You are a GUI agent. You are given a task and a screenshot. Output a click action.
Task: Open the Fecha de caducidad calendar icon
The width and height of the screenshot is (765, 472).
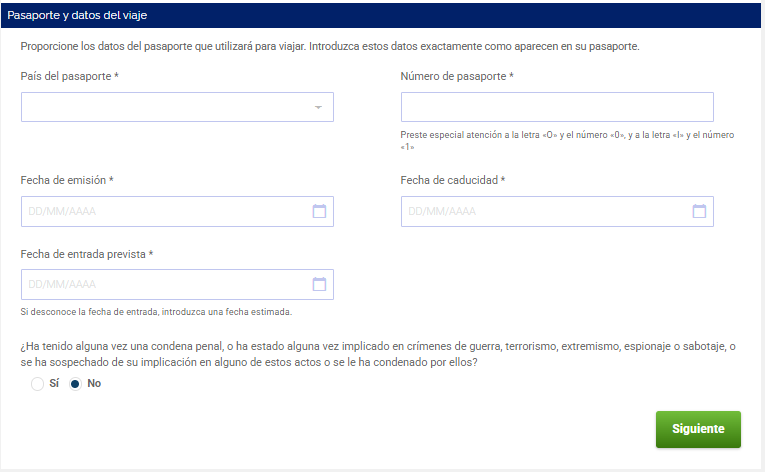699,211
